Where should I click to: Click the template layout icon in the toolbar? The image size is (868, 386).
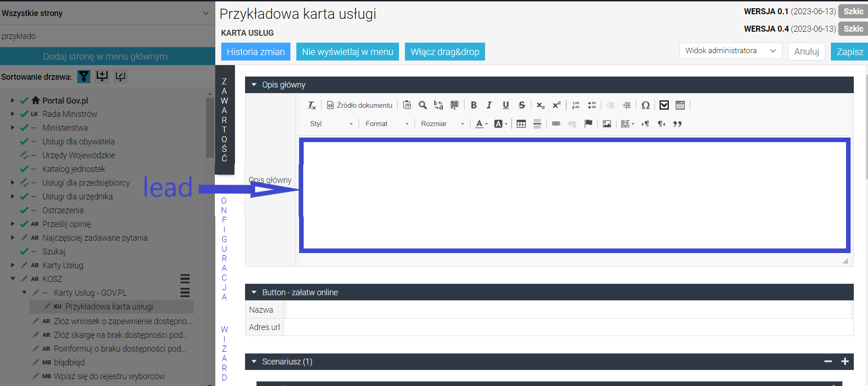(x=680, y=105)
